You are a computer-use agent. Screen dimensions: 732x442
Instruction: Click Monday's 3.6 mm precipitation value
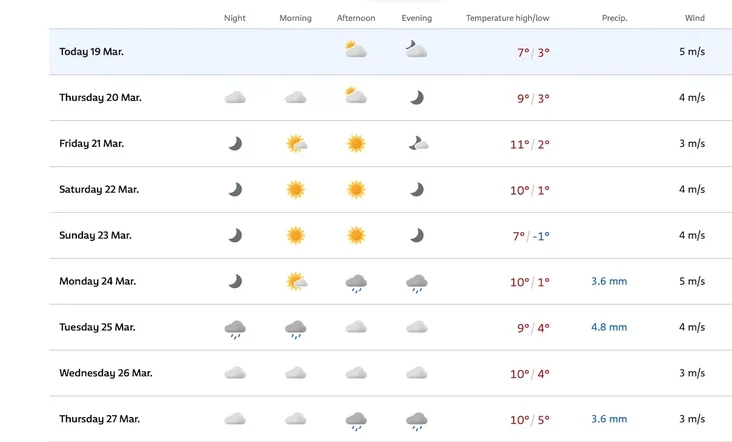(x=609, y=281)
